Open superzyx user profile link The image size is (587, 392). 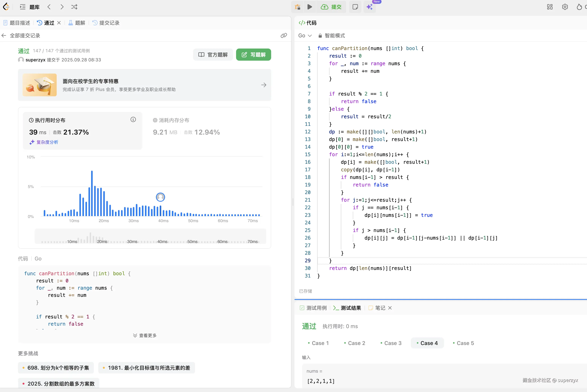click(35, 60)
